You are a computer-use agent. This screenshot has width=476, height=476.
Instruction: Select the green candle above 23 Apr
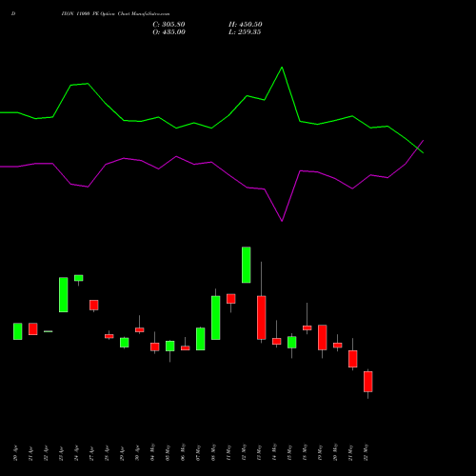tap(63, 295)
